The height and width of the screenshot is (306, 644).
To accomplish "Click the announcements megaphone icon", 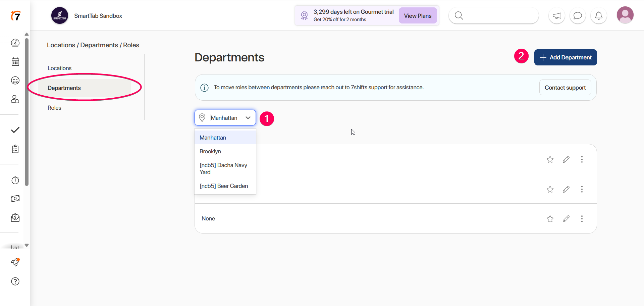I will (x=557, y=16).
